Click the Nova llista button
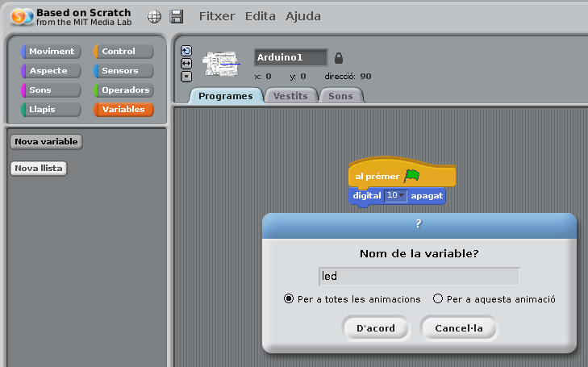The width and height of the screenshot is (588, 367). [x=39, y=169]
